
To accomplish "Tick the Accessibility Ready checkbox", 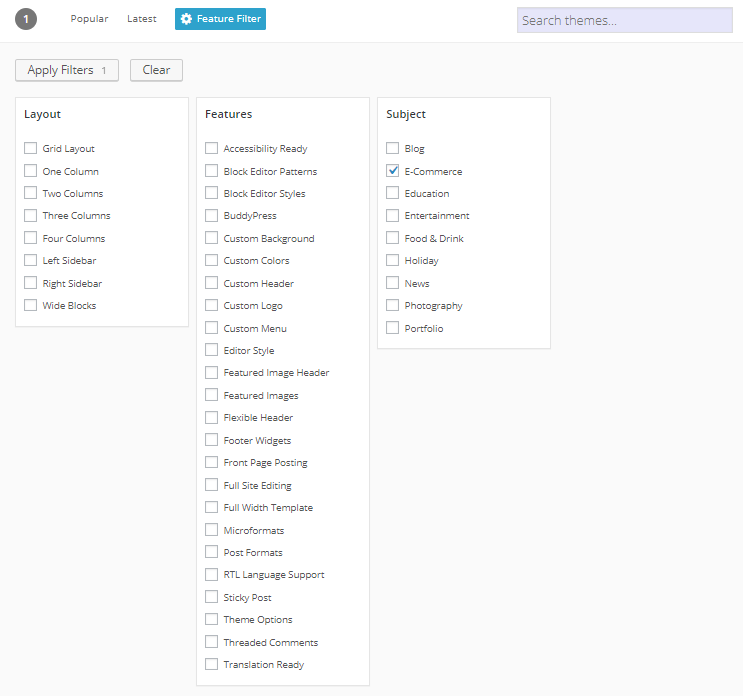I will coord(212,149).
